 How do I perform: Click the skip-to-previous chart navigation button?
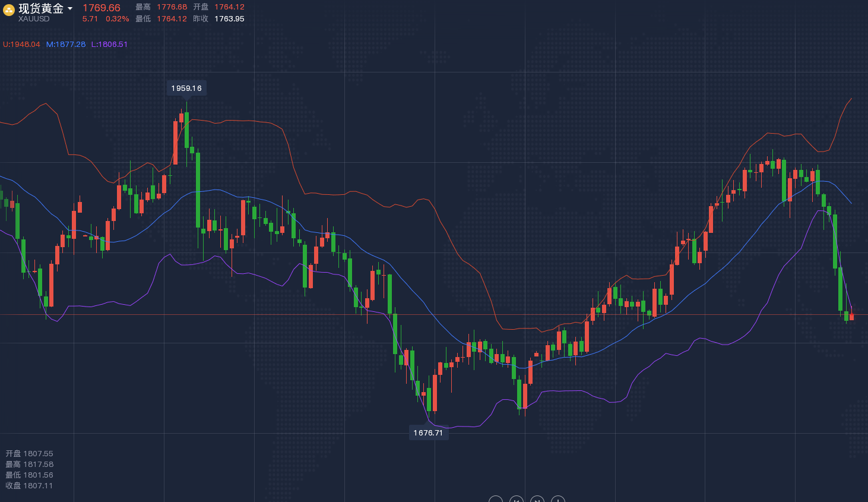[x=517, y=500]
